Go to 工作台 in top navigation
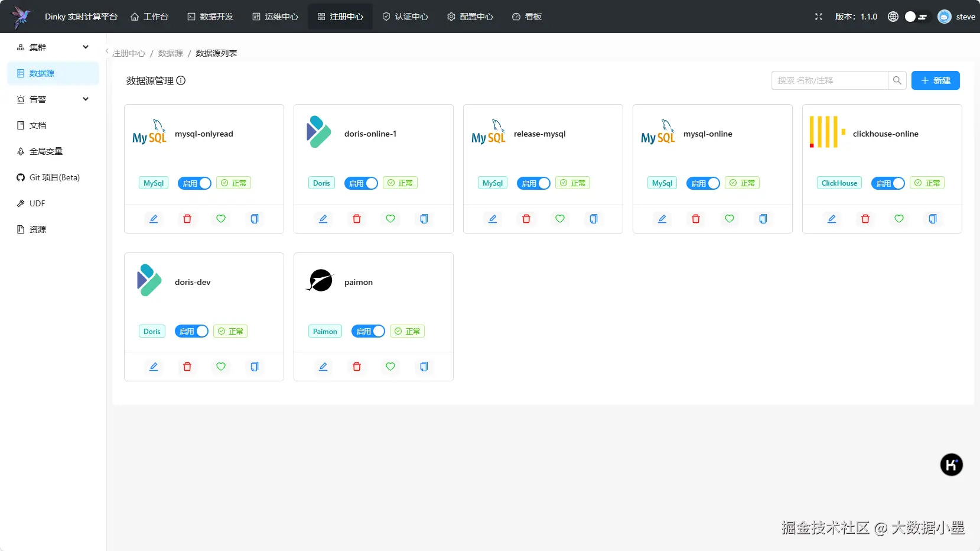 [149, 17]
